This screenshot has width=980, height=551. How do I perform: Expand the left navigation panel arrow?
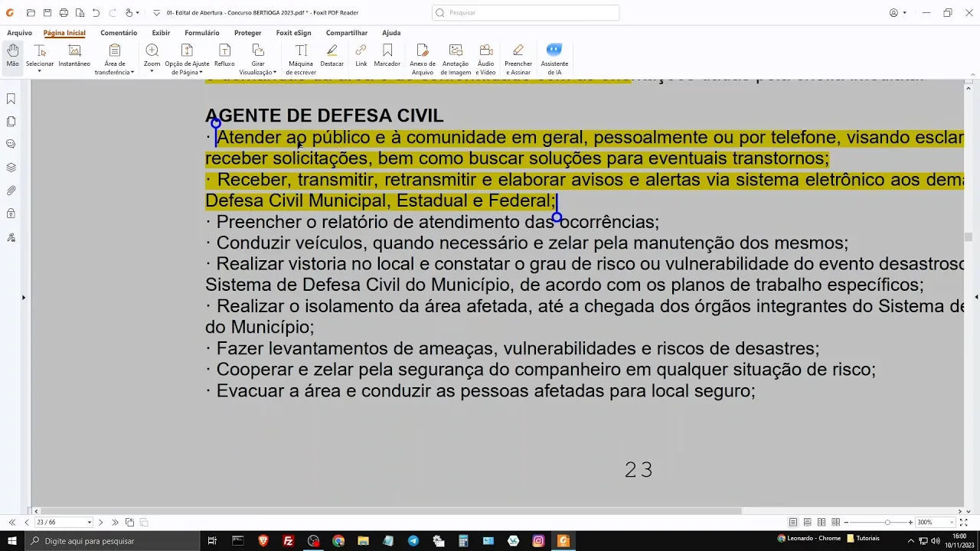24,297
